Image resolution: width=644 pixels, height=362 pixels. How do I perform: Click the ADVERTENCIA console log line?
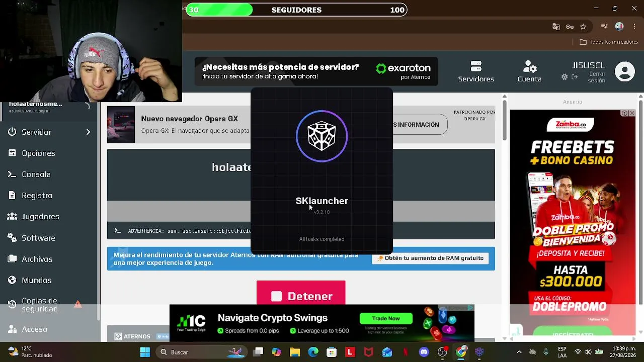189,231
